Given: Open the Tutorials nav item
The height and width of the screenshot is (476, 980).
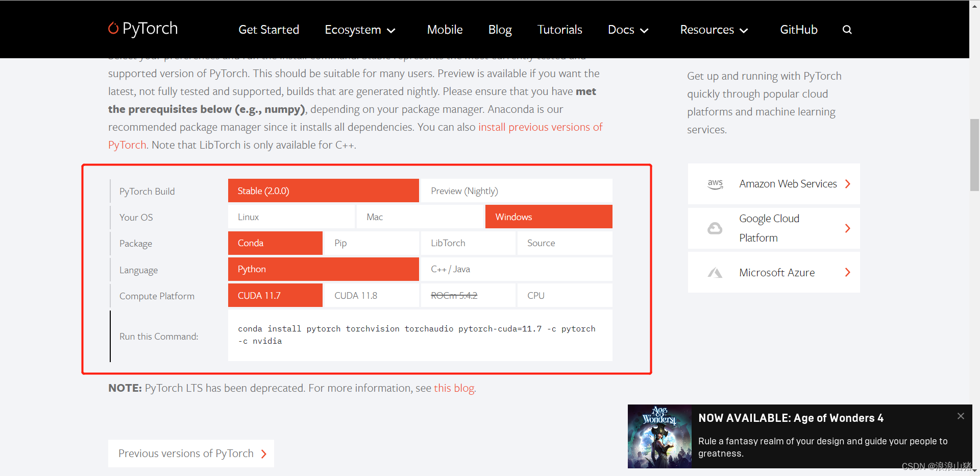Looking at the screenshot, I should pyautogui.click(x=559, y=30).
